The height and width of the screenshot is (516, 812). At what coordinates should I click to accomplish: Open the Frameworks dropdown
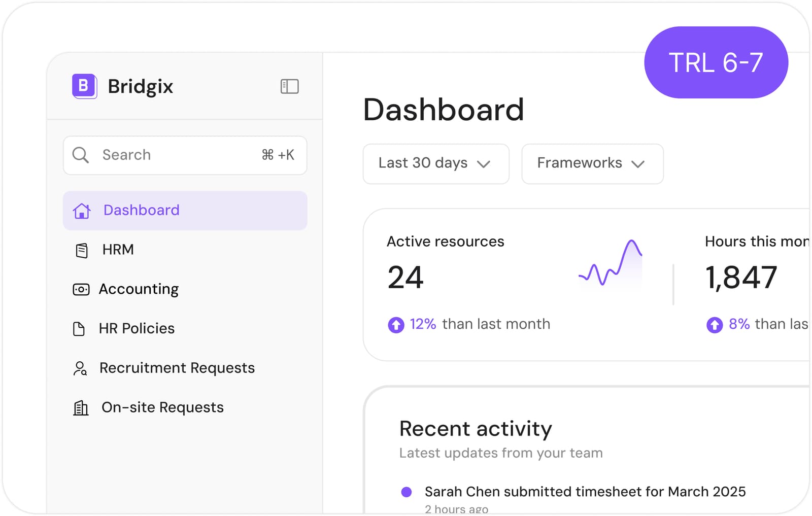click(592, 163)
